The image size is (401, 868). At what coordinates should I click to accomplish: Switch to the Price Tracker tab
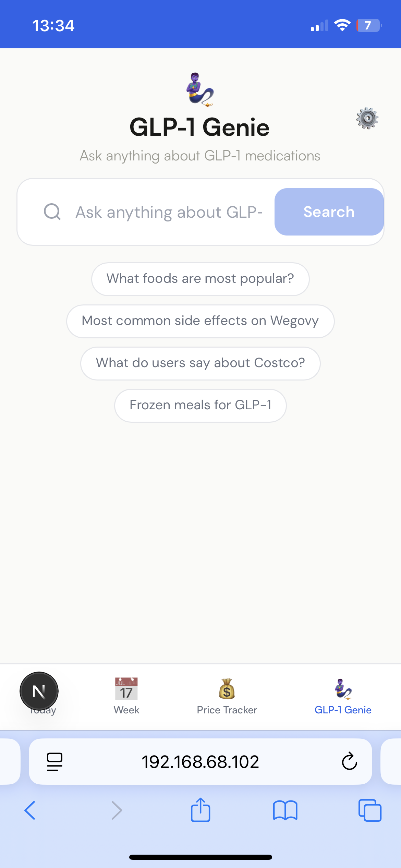point(227,696)
